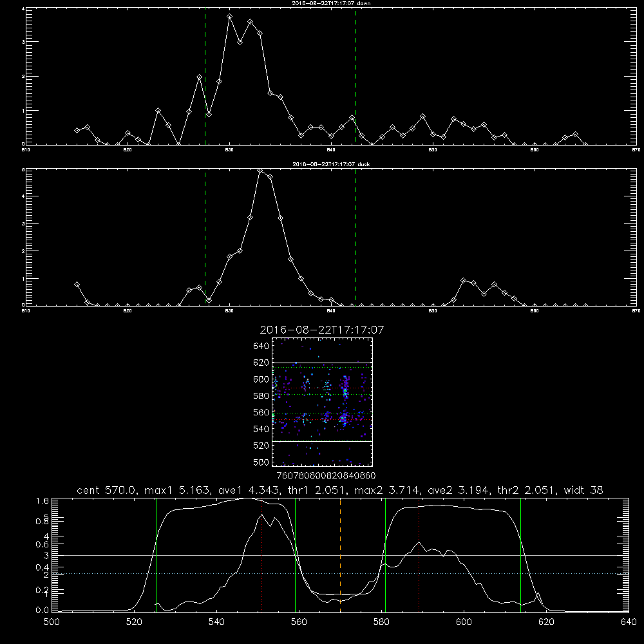Click the 2D spectral image thumbnail
This screenshot has width=644, height=644.
[x=322, y=402]
